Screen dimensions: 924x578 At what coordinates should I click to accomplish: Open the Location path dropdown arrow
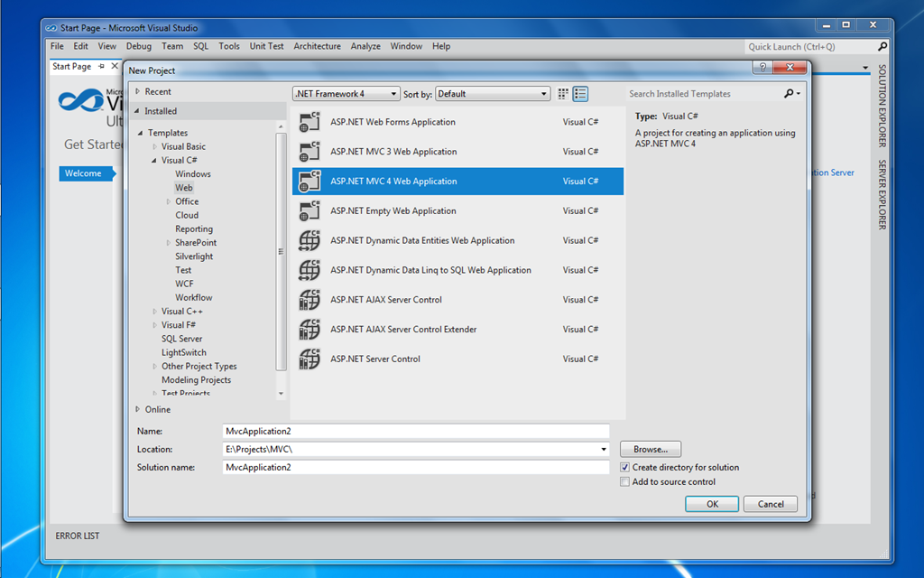coord(604,450)
